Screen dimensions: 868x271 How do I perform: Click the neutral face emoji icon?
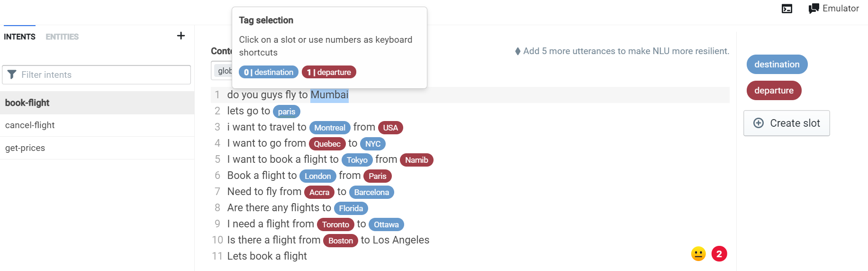[698, 254]
